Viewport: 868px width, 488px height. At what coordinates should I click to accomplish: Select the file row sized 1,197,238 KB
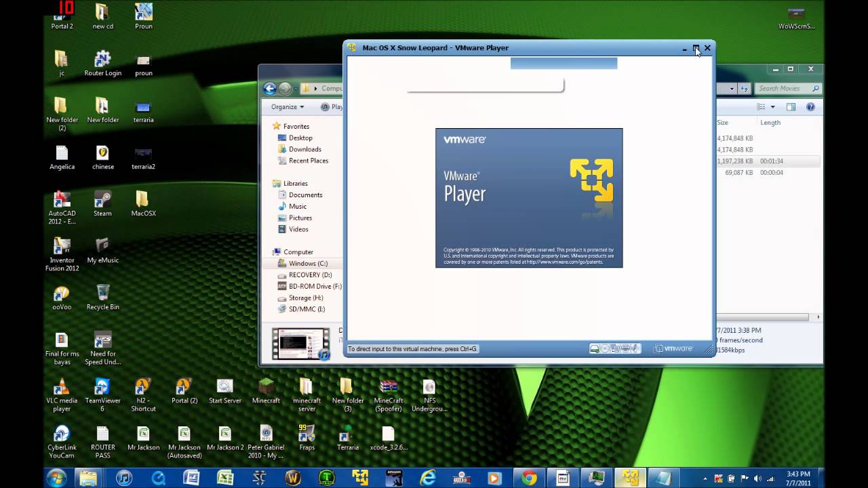(x=768, y=161)
